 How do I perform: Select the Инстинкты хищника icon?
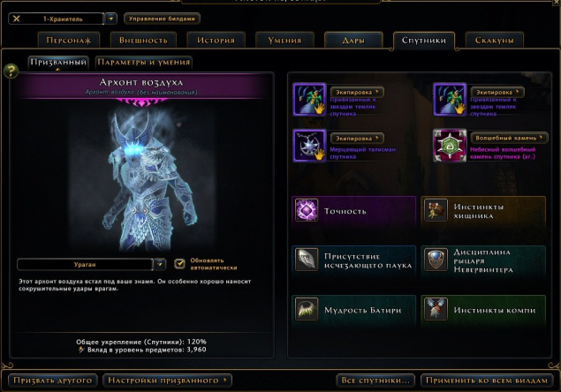pos(436,210)
